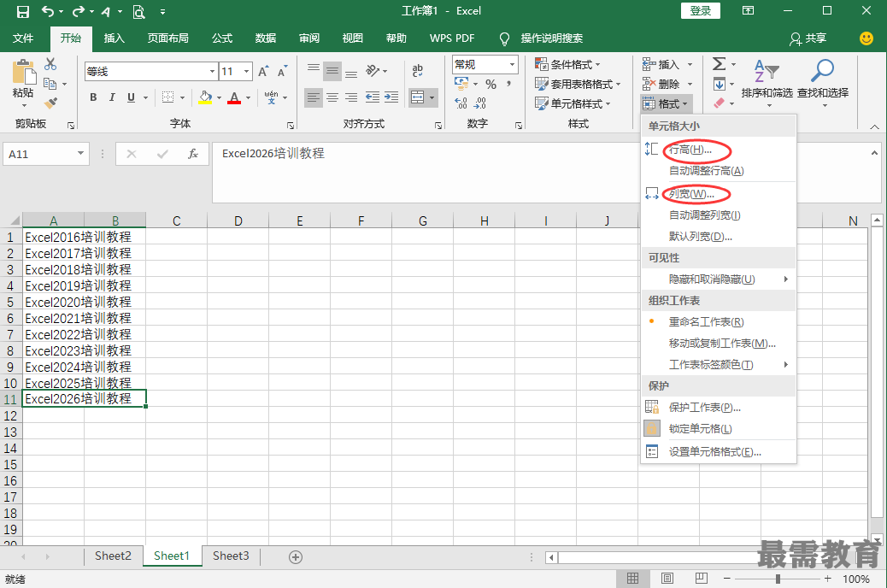Toggle italic formatting
The image size is (887, 588).
(x=112, y=97)
